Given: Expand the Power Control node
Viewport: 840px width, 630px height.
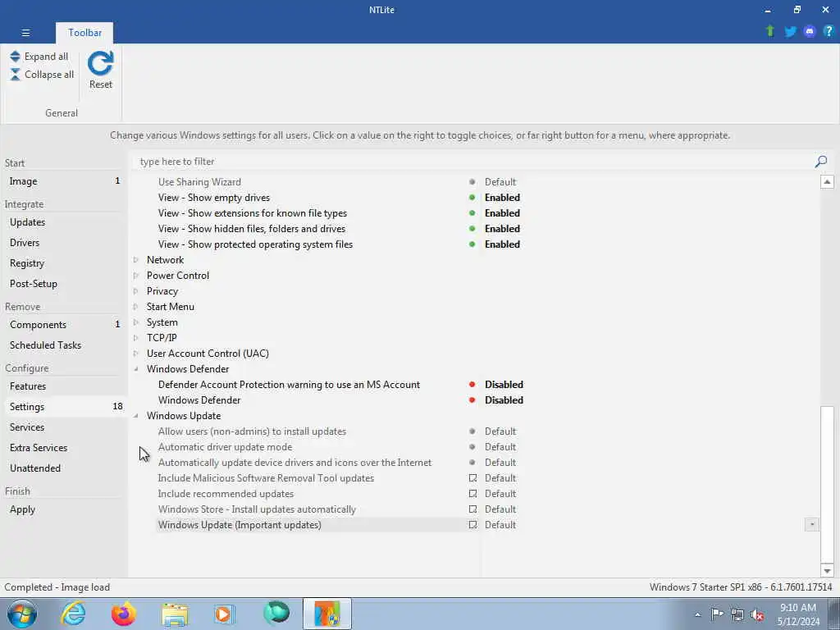Looking at the screenshot, I should [136, 276].
